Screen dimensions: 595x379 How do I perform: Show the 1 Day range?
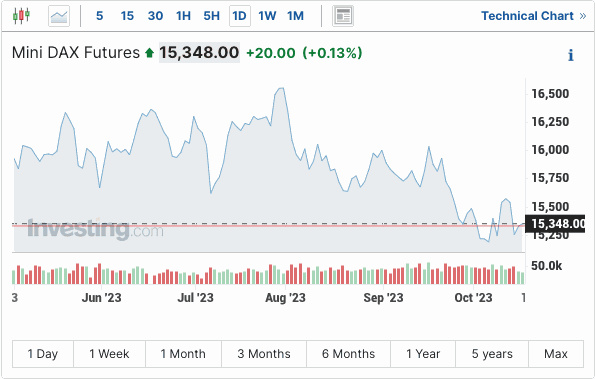coord(43,354)
